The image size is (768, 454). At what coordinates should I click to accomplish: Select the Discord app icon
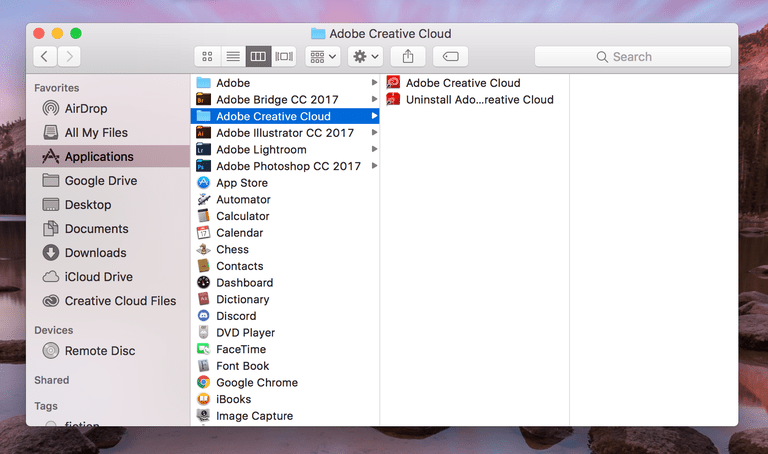pos(203,315)
